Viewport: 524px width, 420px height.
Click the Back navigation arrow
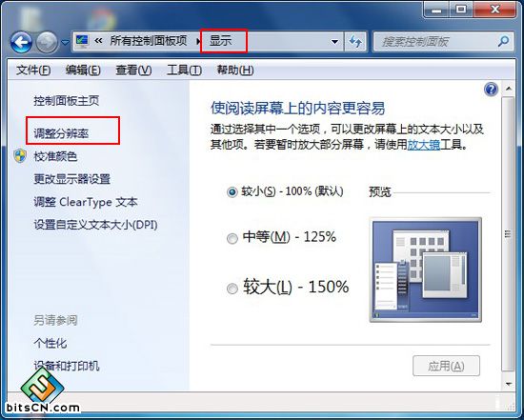[21, 42]
